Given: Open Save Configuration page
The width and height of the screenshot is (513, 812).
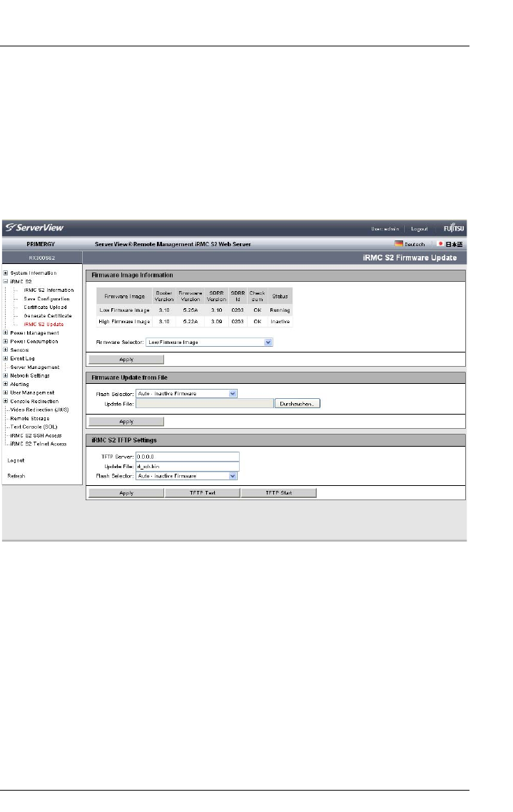Looking at the screenshot, I should click(x=46, y=299).
